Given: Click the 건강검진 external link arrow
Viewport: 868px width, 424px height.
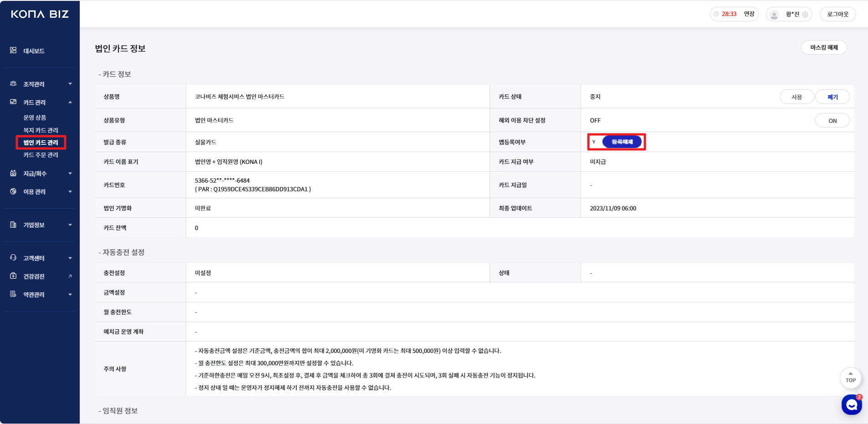Looking at the screenshot, I should [70, 276].
